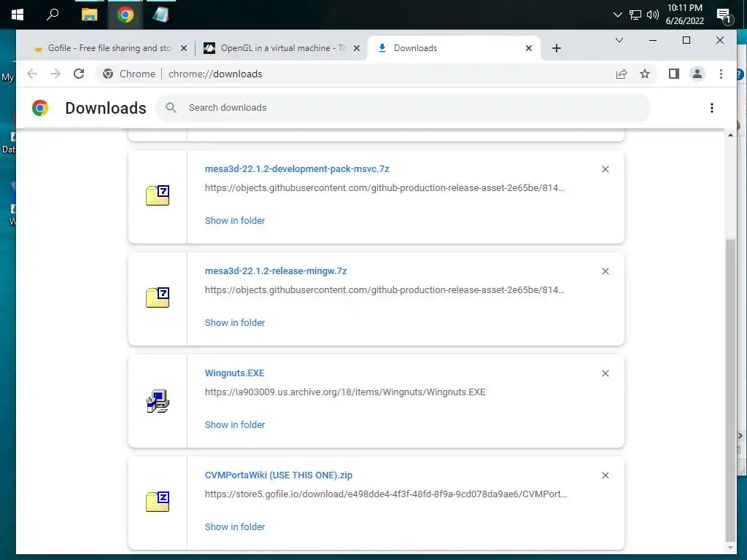
Task: Open the Chrome three-dot menu
Action: [721, 74]
